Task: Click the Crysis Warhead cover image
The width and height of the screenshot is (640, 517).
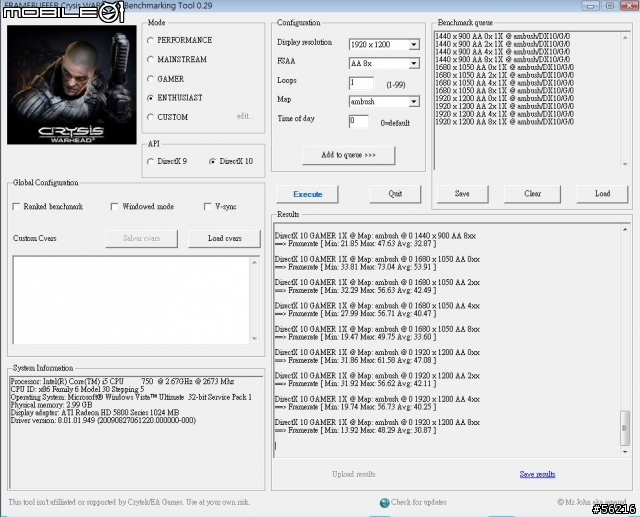Action: (x=72, y=85)
